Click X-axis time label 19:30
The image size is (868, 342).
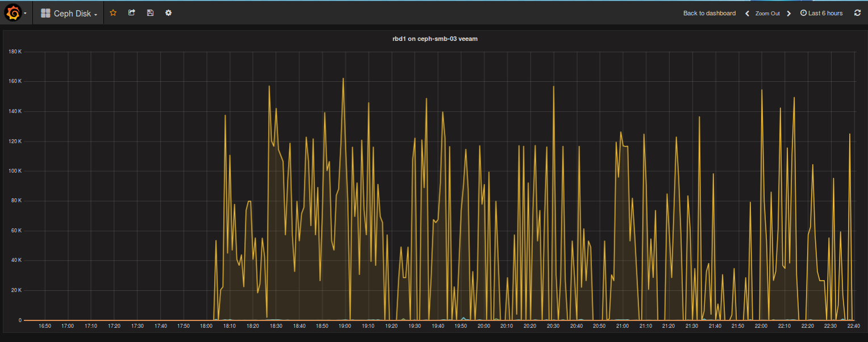[x=415, y=326]
